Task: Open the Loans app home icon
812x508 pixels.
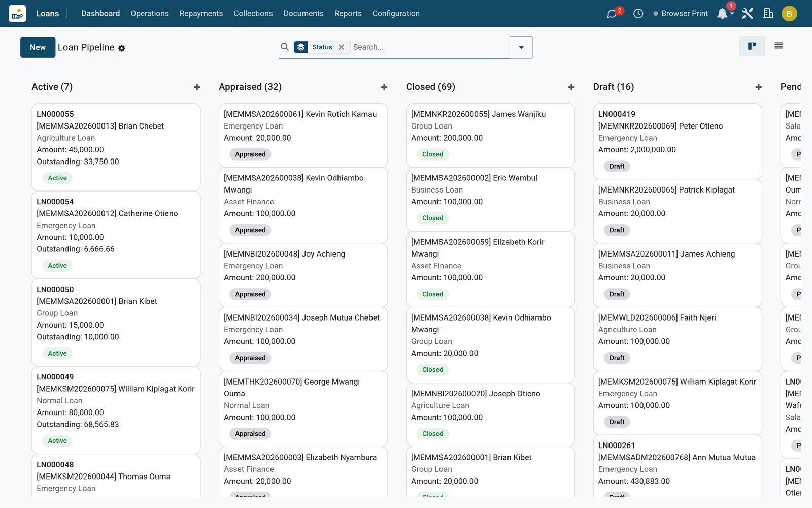Action: pos(17,14)
